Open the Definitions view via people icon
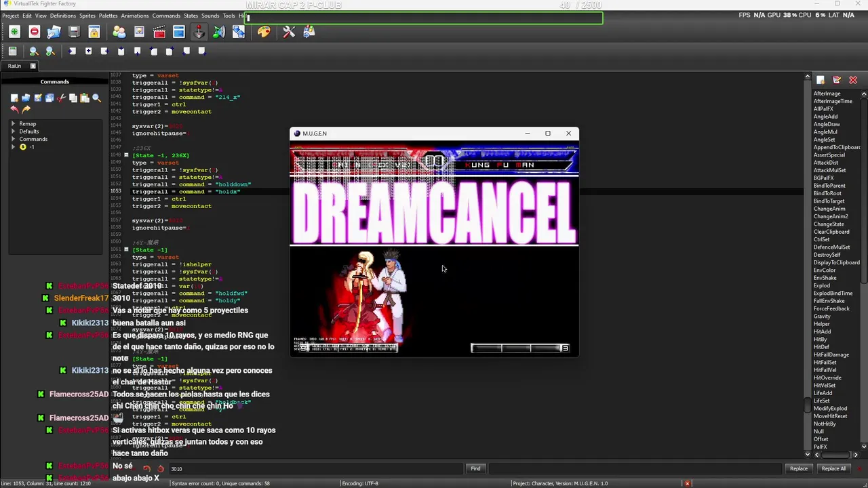Image resolution: width=868 pixels, height=488 pixels. point(119,32)
